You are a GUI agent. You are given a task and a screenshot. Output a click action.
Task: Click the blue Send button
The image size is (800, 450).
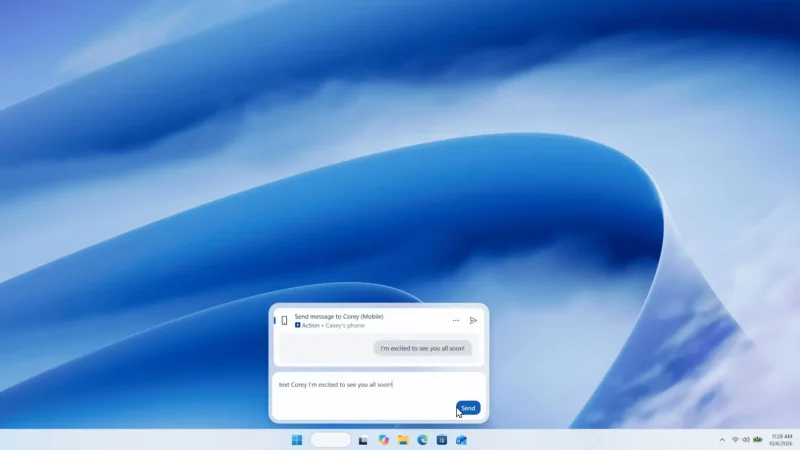[468, 408]
